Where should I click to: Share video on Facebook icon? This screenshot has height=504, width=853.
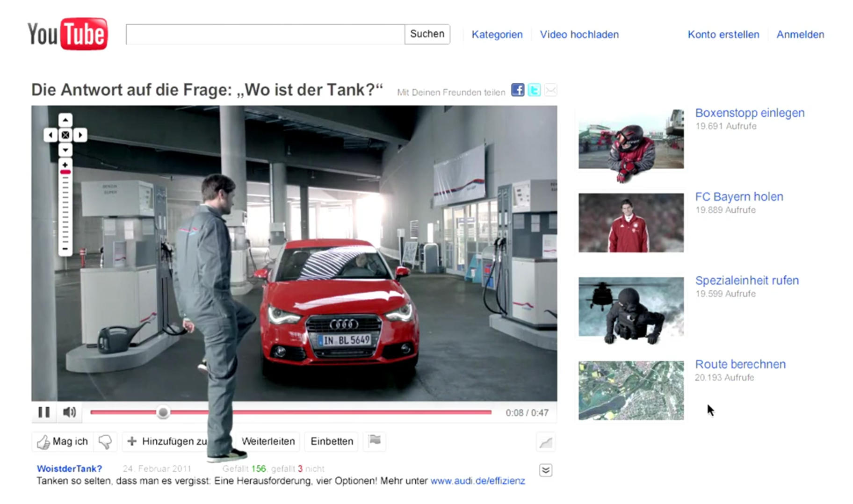518,90
